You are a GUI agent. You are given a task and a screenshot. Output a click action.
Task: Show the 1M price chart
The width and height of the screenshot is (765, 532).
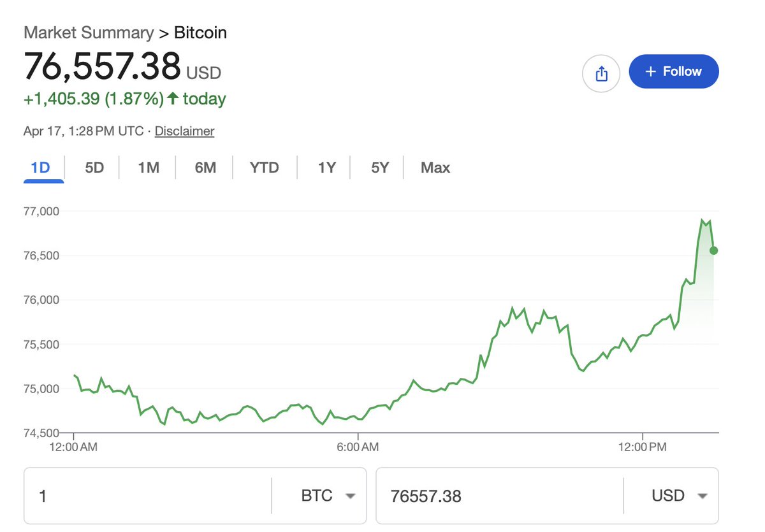[x=149, y=168]
